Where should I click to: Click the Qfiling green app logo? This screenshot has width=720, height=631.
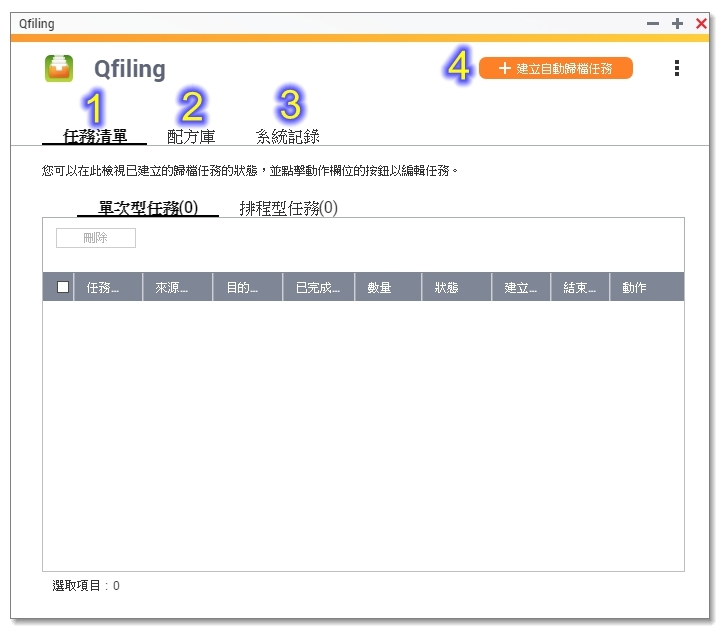[59, 68]
